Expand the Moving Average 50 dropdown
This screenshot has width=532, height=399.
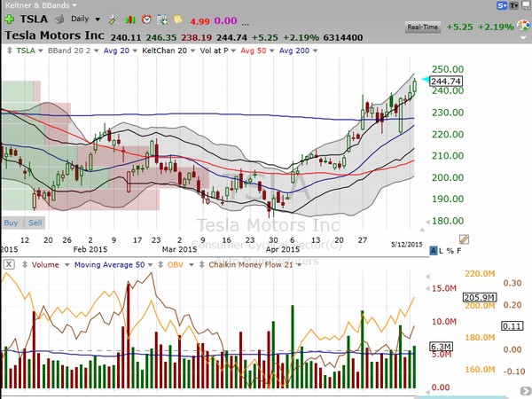point(151,264)
